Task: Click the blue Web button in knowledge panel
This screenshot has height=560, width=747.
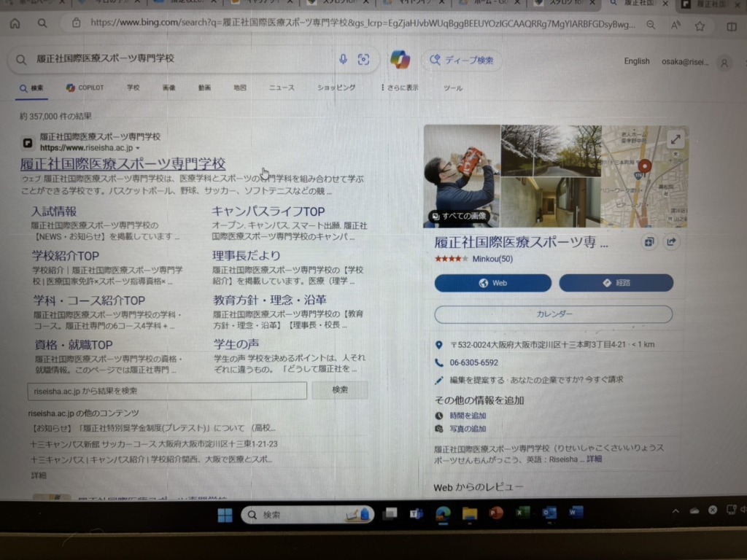Action: [492, 283]
